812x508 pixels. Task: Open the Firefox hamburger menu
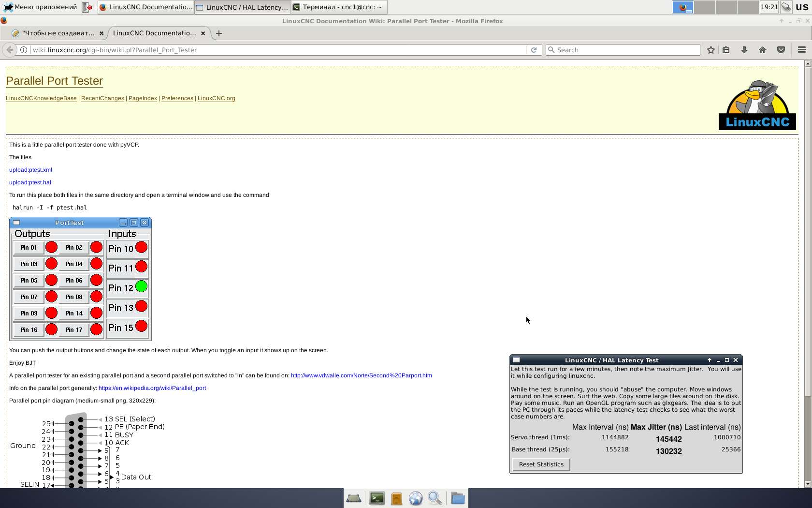802,50
